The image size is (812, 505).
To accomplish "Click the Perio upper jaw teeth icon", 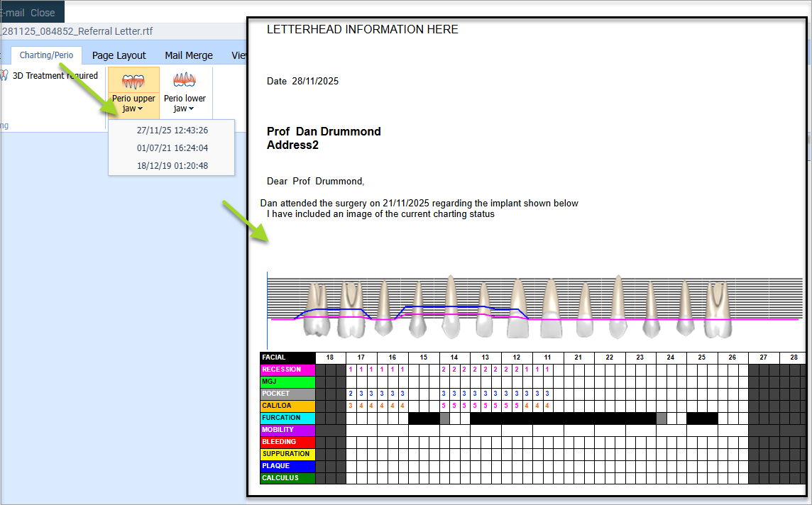I will [133, 81].
